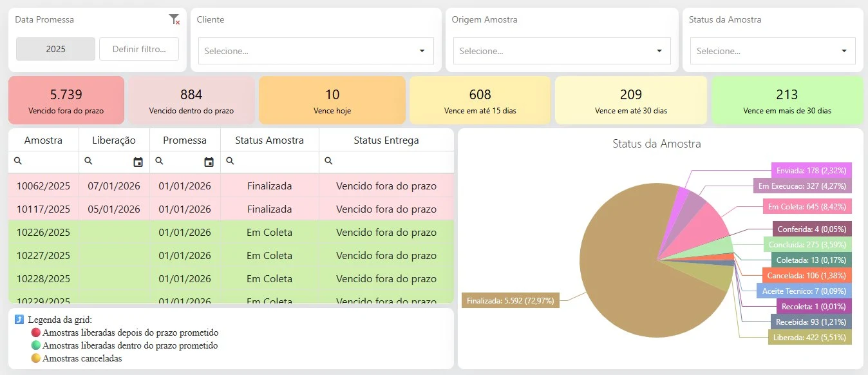Focus the Amostra filter input
This screenshot has width=868, height=375.
point(50,162)
